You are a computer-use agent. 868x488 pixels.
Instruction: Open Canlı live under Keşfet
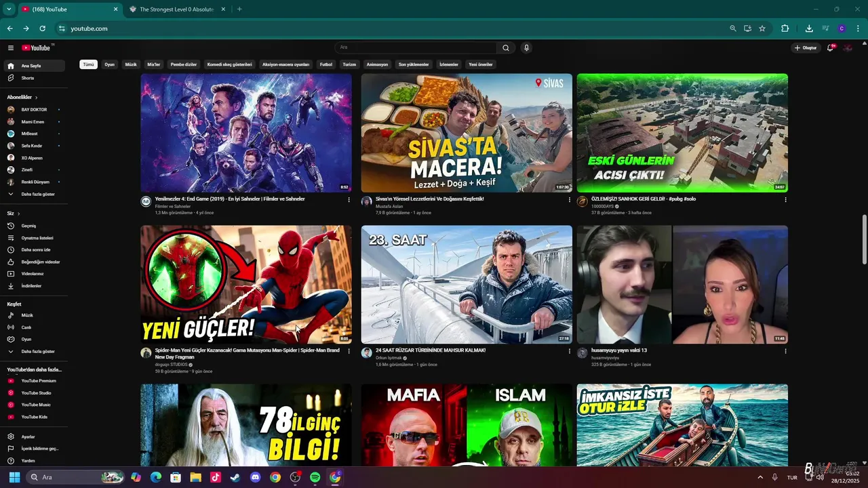coord(35,327)
